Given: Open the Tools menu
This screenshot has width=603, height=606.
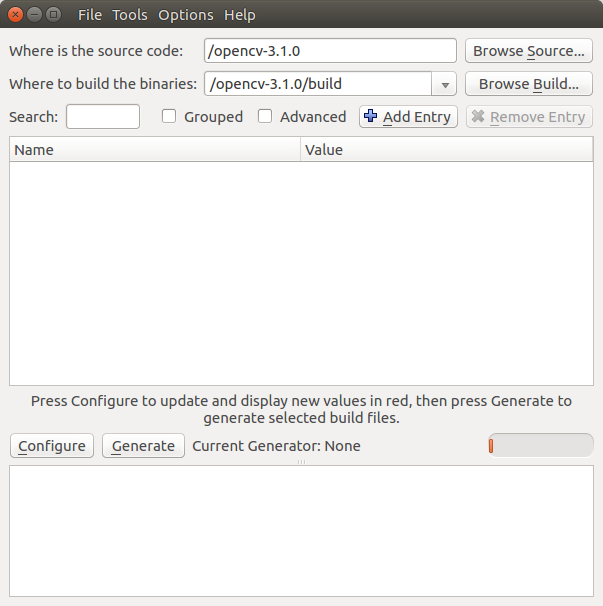Looking at the screenshot, I should [130, 15].
